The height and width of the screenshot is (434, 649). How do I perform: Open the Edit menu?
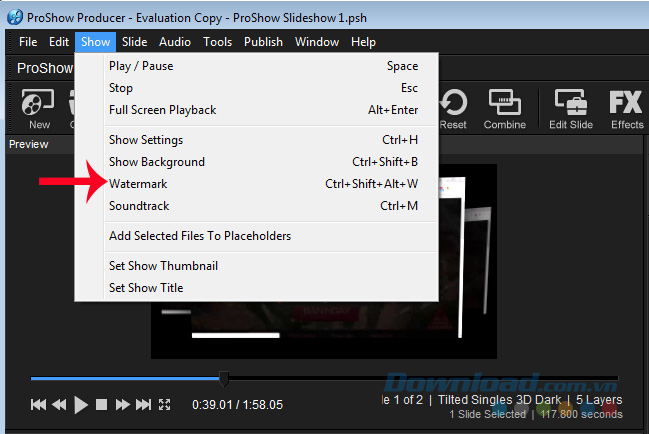click(59, 42)
